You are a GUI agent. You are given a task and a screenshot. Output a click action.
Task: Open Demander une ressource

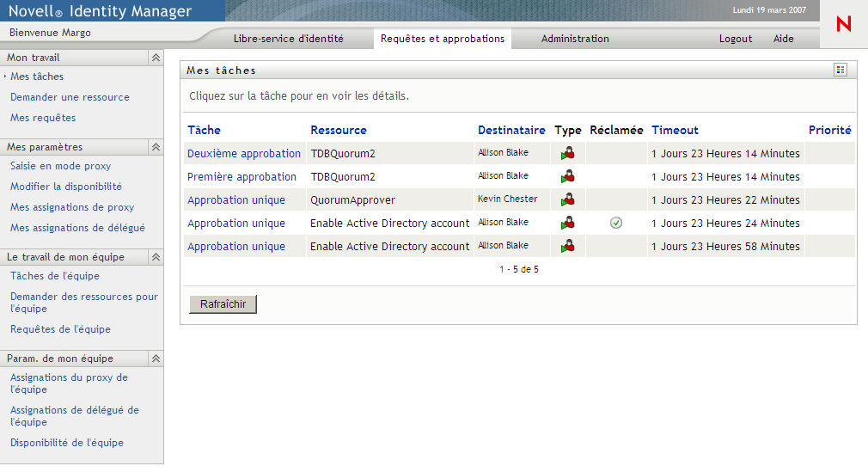[70, 97]
